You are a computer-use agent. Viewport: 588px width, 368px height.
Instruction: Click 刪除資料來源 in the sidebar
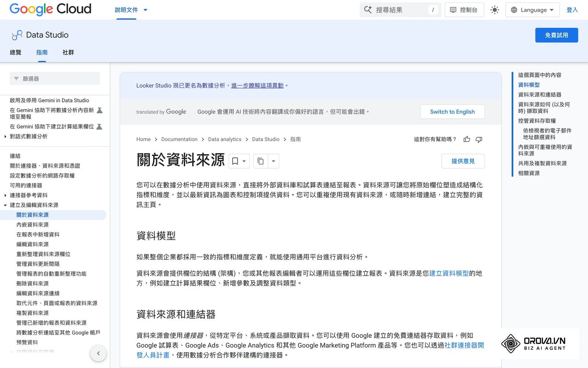point(32,284)
